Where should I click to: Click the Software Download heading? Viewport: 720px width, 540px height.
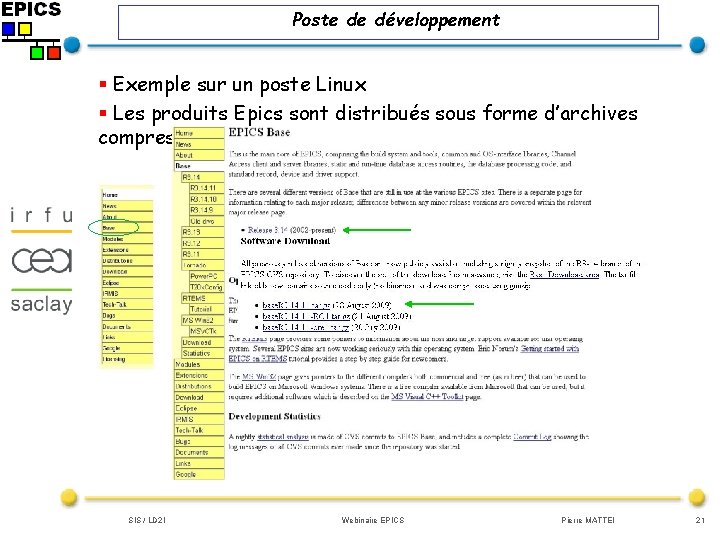[x=285, y=241]
